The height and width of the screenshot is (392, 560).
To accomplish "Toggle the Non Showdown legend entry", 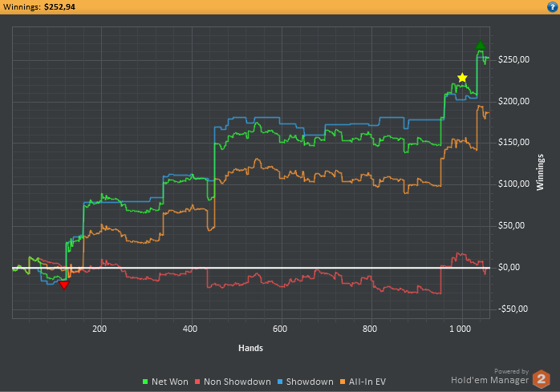I will [233, 382].
